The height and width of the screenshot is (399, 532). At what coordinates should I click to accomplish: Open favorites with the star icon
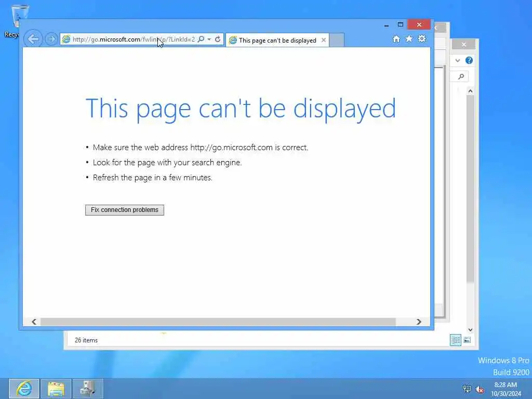[x=409, y=38]
